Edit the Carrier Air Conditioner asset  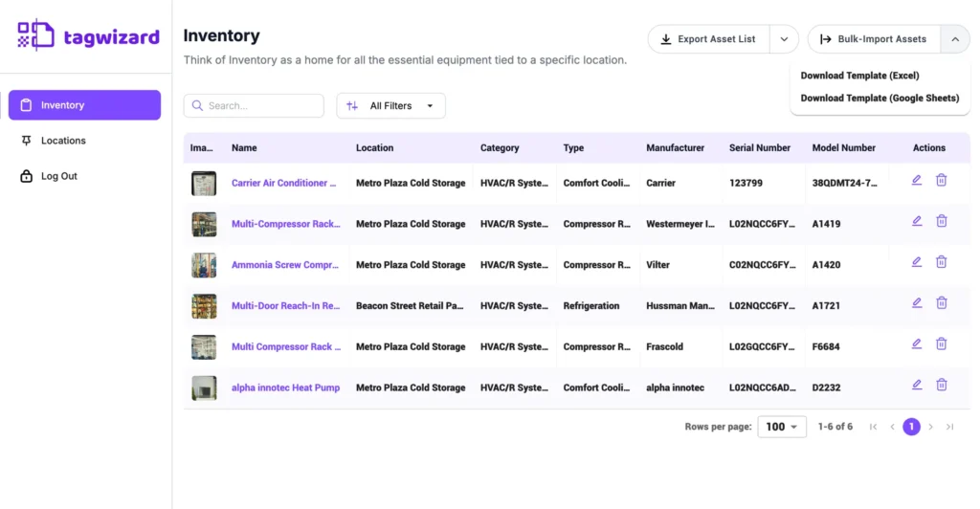tap(916, 181)
